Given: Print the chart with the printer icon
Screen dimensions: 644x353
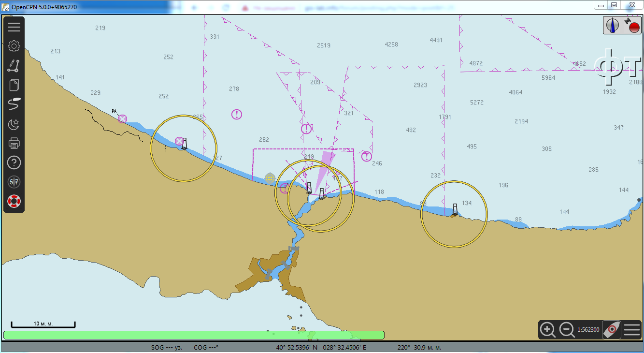Looking at the screenshot, I should [14, 143].
